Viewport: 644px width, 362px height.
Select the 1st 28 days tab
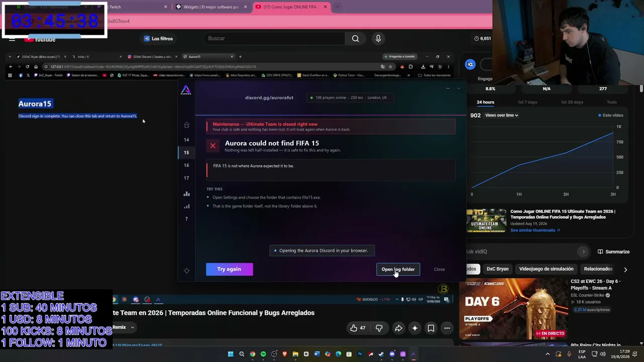point(572,102)
